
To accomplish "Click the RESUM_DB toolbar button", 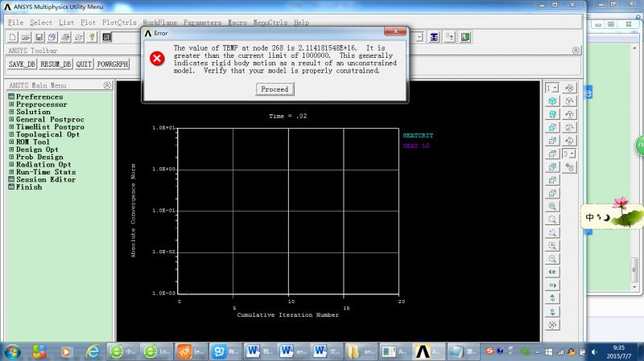I will point(56,64).
